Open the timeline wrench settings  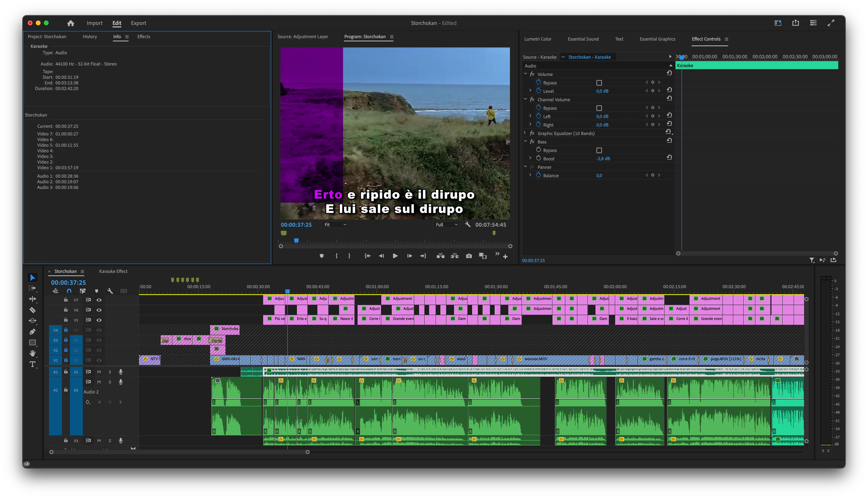(110, 291)
